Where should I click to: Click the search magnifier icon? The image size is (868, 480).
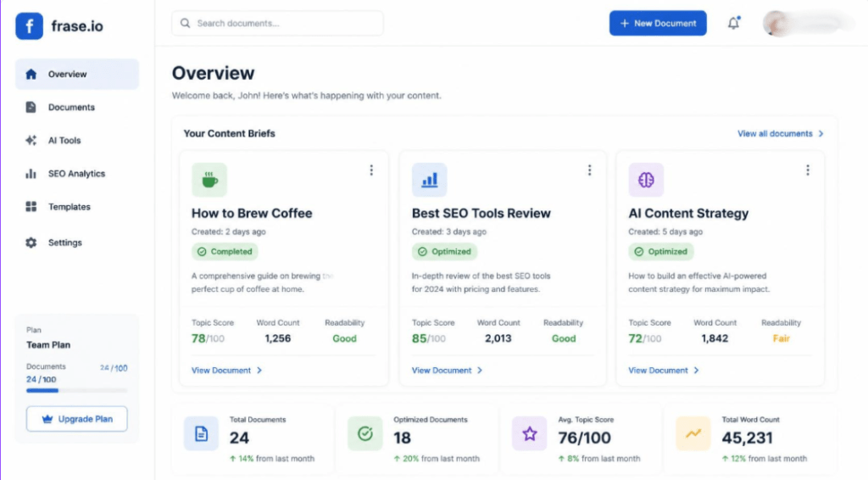(185, 23)
